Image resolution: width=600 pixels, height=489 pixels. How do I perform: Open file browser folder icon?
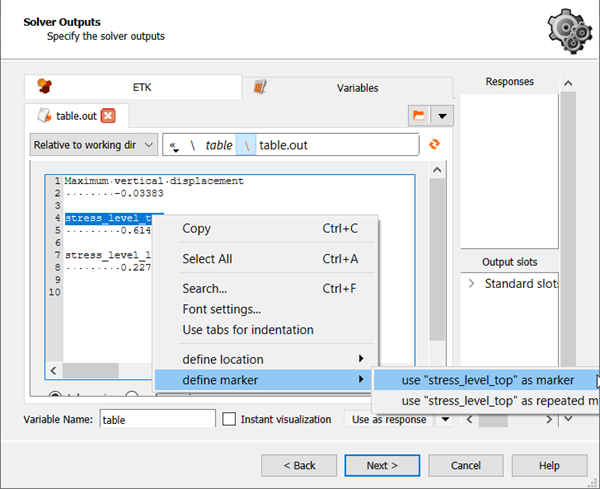point(419,116)
